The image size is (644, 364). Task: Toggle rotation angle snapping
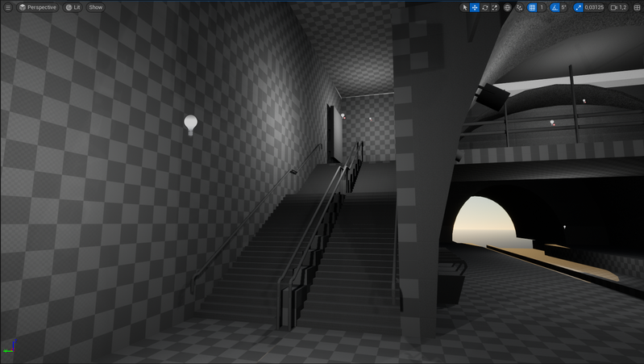coord(555,7)
